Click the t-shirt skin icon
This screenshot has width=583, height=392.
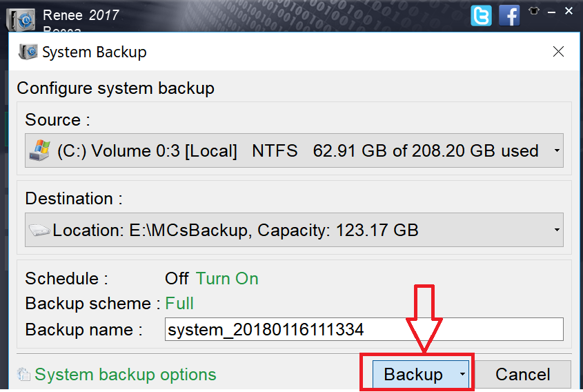pyautogui.click(x=534, y=11)
